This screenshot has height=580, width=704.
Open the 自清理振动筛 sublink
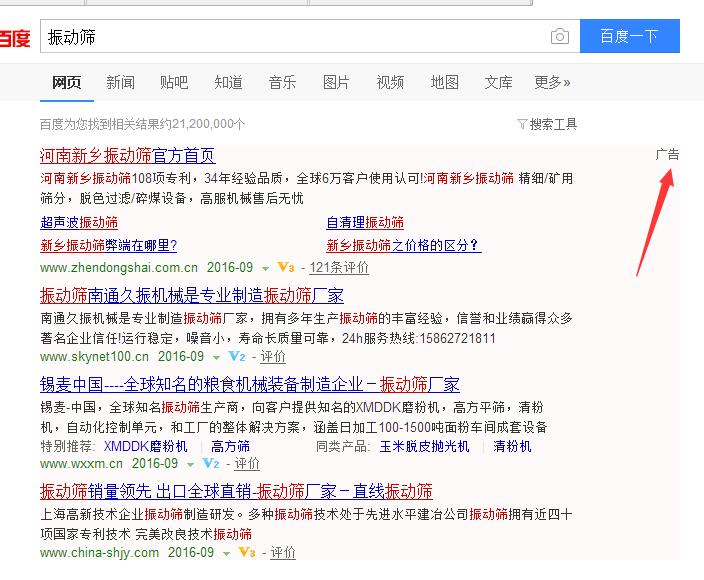(x=365, y=222)
